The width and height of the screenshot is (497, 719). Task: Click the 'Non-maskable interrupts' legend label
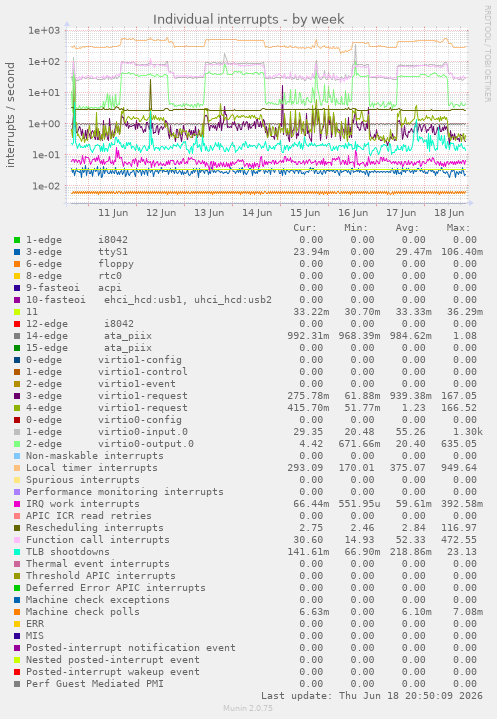point(94,456)
